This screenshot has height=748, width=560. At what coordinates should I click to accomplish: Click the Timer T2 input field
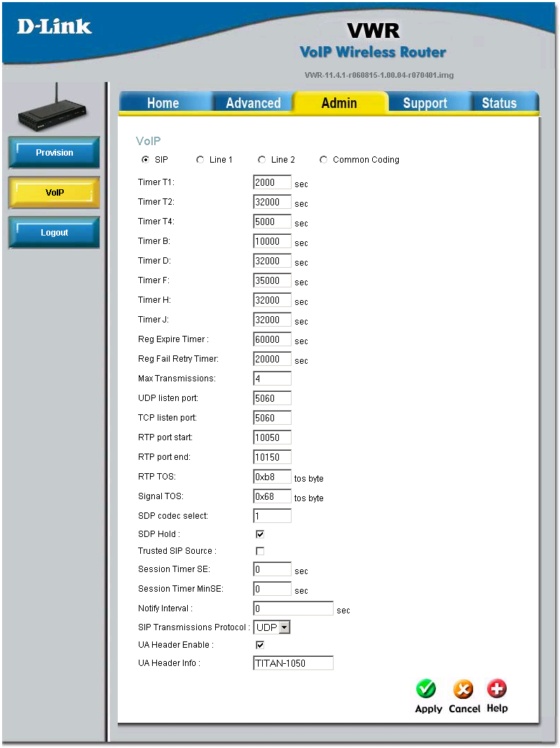click(x=272, y=202)
